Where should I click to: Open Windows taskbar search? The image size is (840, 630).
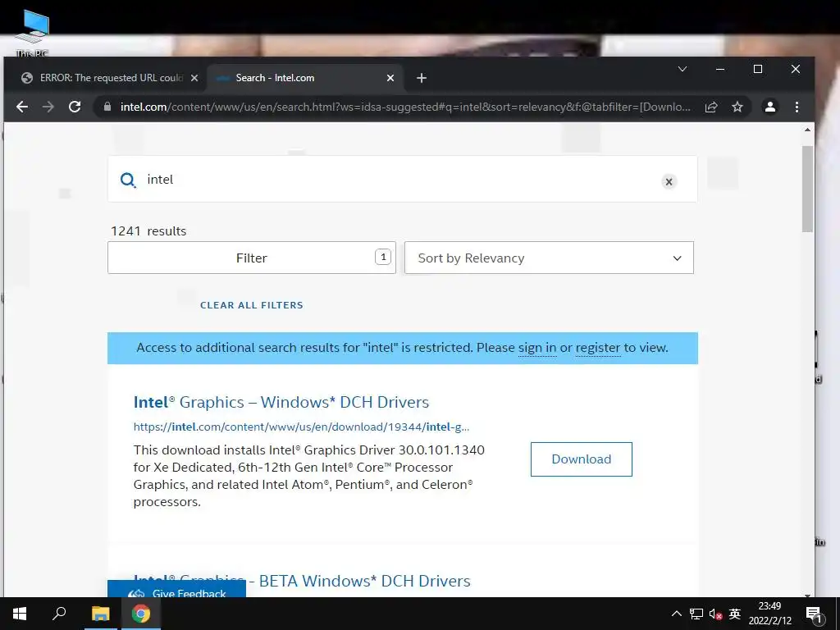click(x=59, y=614)
